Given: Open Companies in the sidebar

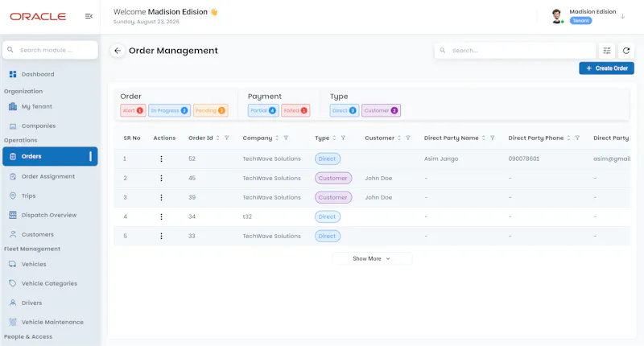Looking at the screenshot, I should [38, 126].
